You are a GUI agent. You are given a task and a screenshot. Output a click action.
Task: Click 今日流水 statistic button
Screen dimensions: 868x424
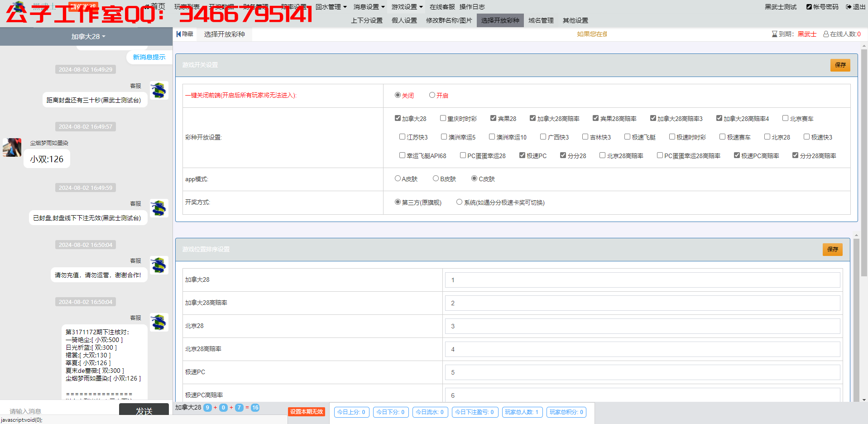pyautogui.click(x=430, y=412)
